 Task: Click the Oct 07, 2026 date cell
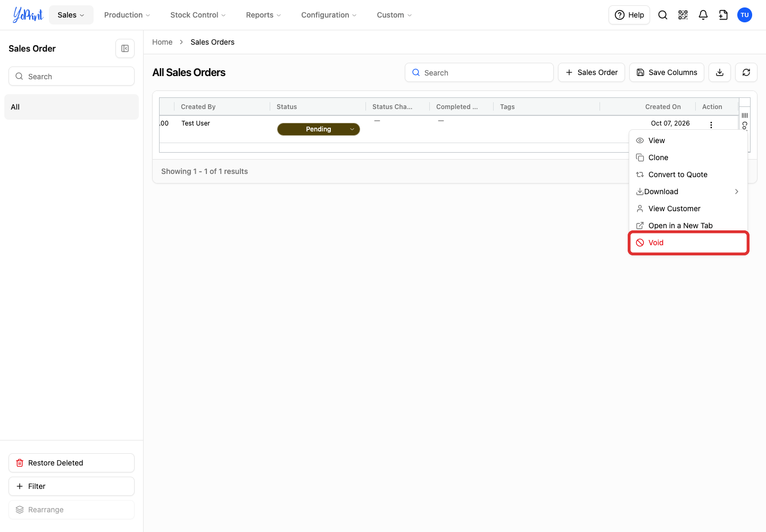[x=670, y=123]
